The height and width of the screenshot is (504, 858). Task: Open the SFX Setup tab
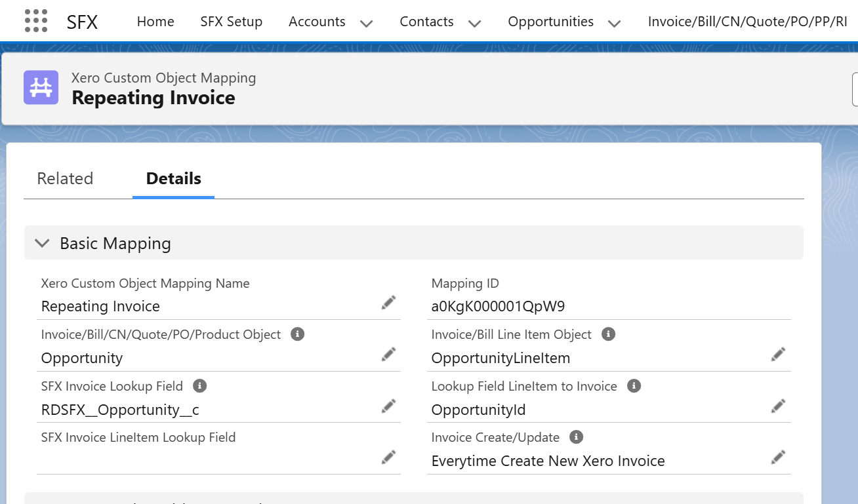pyautogui.click(x=231, y=22)
